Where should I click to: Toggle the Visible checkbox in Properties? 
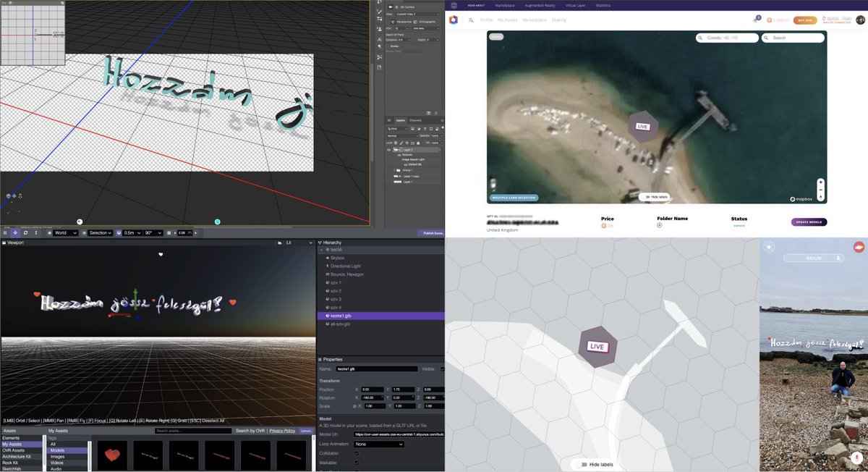[443, 369]
